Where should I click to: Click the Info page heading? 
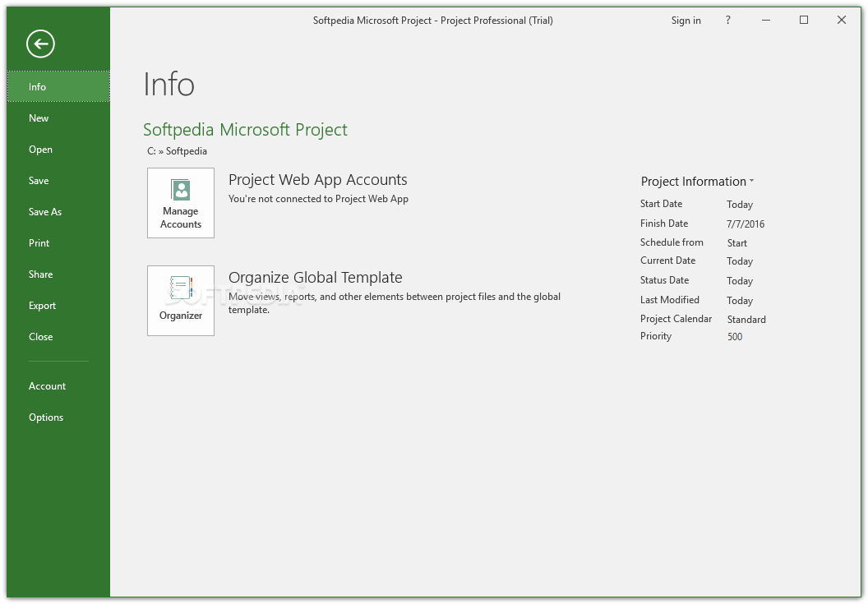169,84
